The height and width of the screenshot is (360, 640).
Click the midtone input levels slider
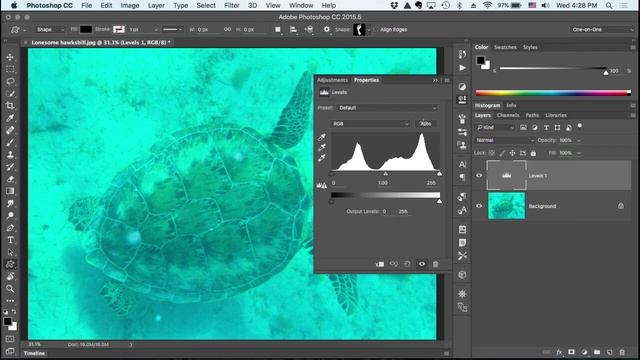click(385, 174)
